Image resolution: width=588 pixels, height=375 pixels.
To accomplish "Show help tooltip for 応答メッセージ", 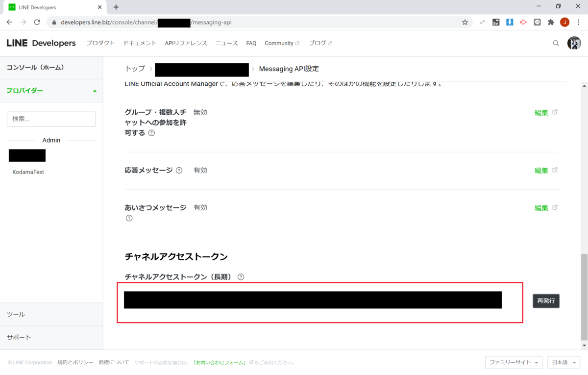I will [x=179, y=170].
